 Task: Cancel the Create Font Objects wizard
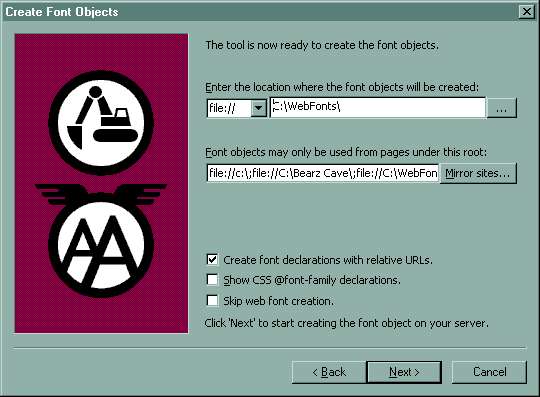tap(489, 372)
